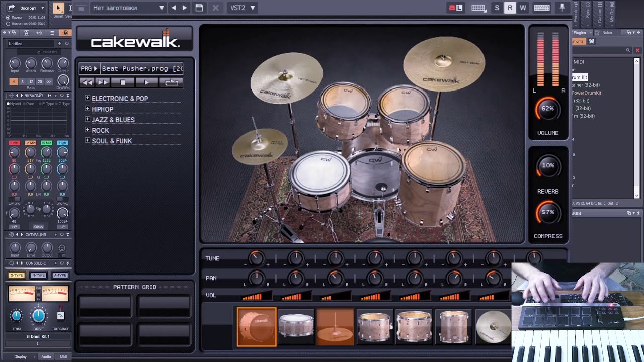Viewport: 644px width, 362px height.
Task: Open the ACT learn aL icon
Action: tap(456, 8)
